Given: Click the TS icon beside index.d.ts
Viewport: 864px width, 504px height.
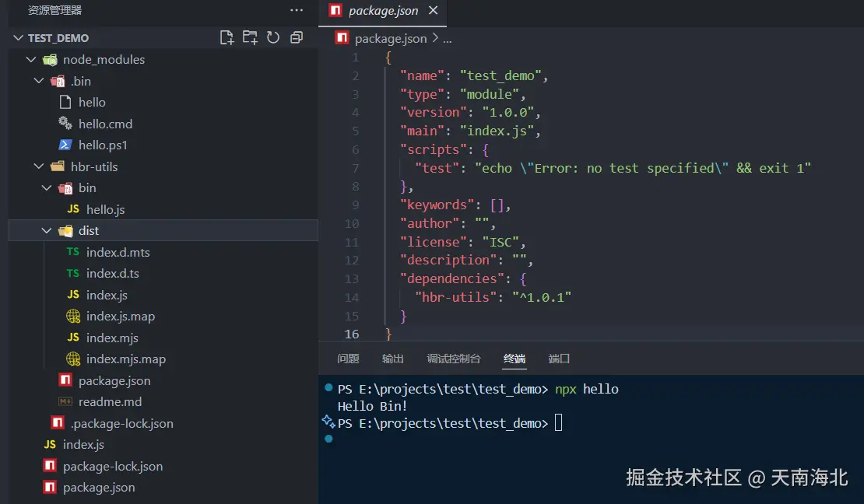Looking at the screenshot, I should (x=72, y=273).
